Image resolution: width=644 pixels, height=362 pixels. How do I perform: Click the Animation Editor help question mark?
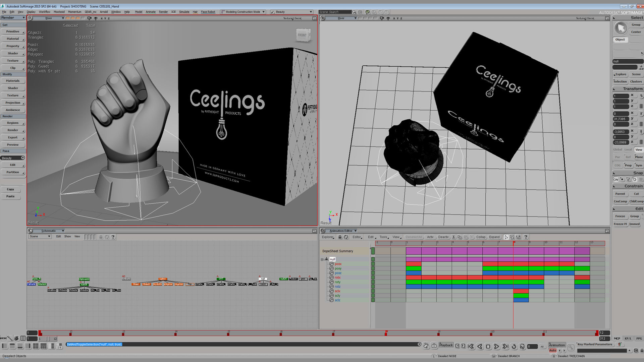(x=526, y=237)
